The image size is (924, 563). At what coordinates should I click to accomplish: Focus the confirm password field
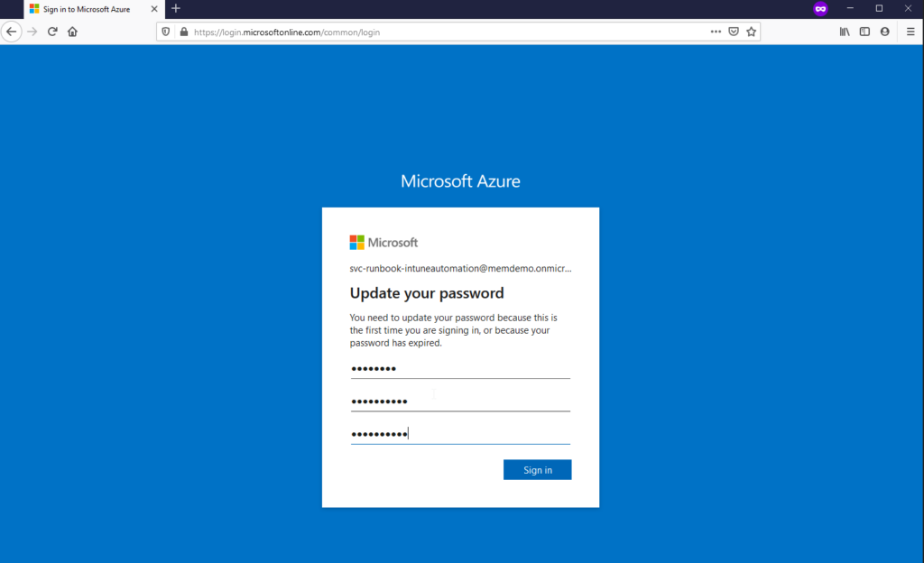coord(460,434)
